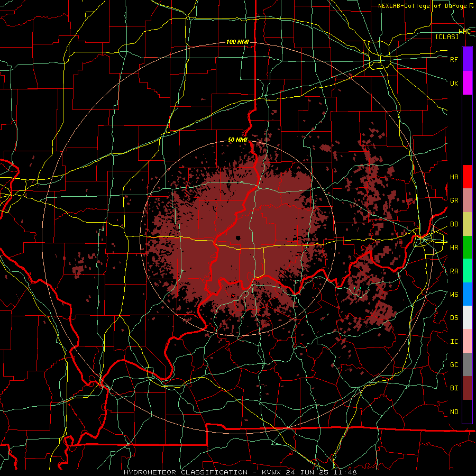This screenshot has width=476, height=476.
Task: Click the RA legend label
Action: [454, 271]
